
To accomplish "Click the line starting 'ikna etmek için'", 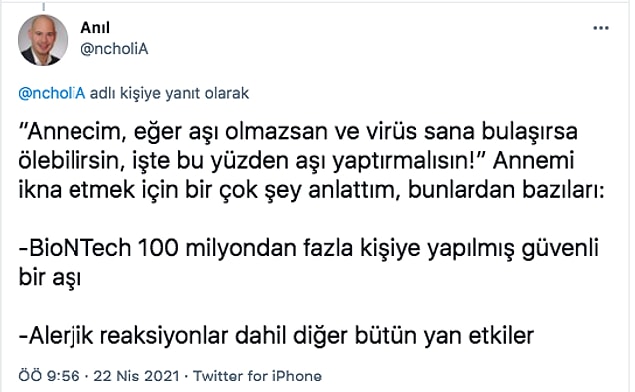I will (311, 190).
